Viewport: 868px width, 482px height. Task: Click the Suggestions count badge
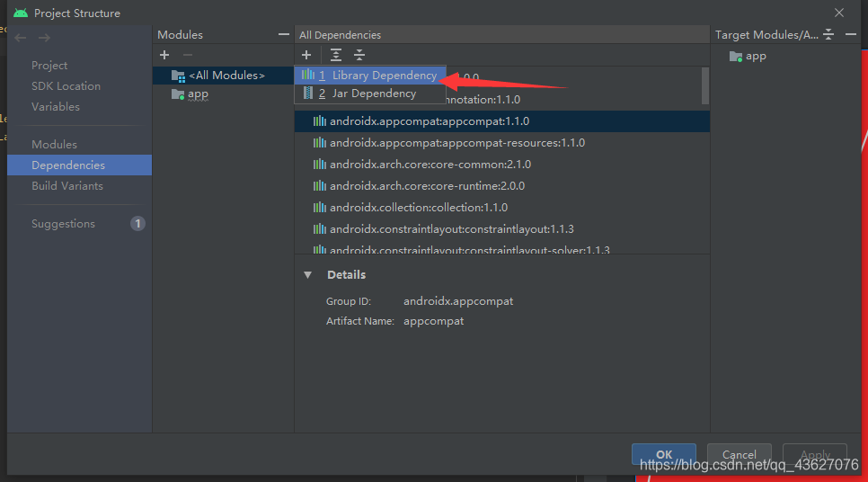coord(137,223)
